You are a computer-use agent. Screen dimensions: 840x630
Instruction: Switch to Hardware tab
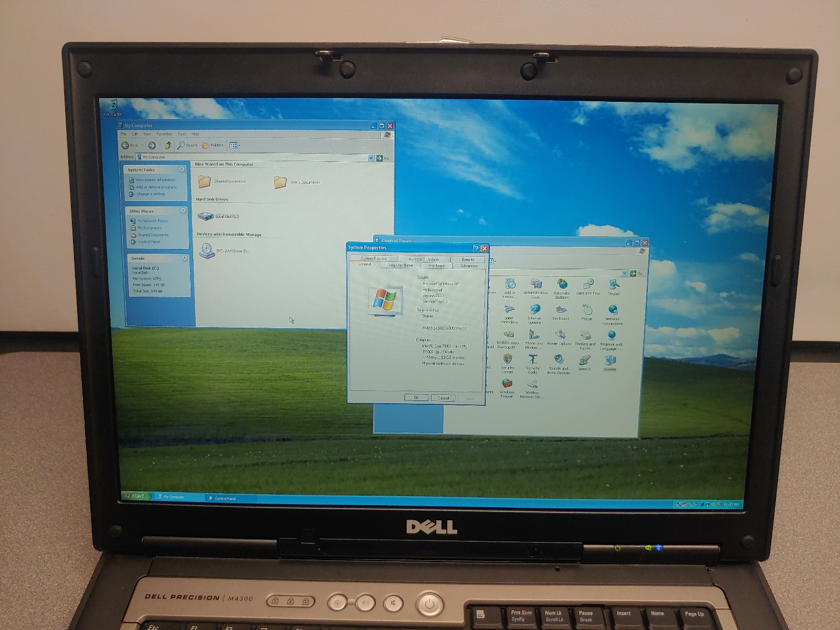click(437, 266)
